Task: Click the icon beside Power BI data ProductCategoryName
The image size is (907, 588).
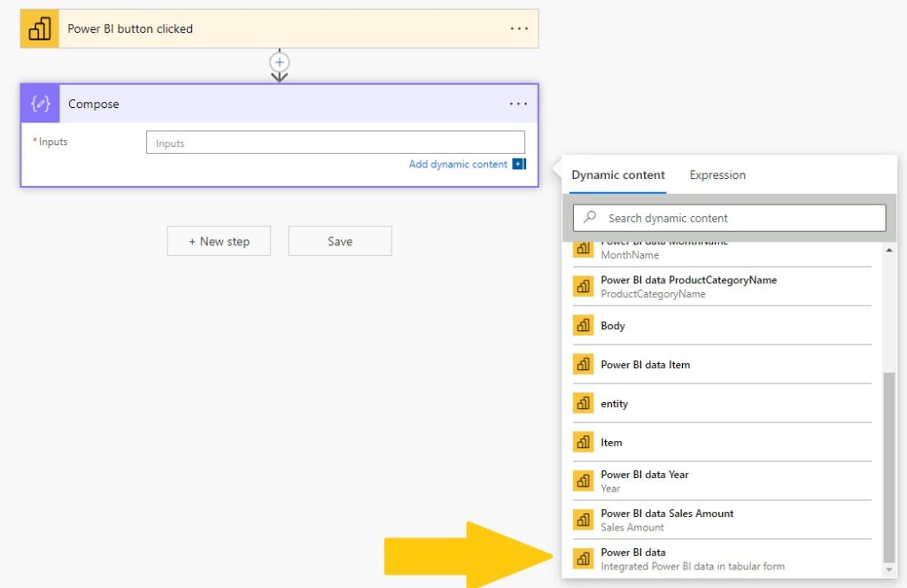Action: pyautogui.click(x=583, y=286)
